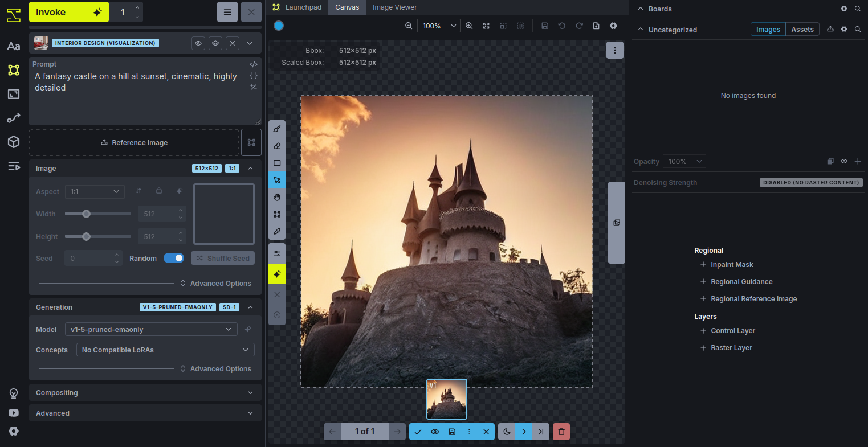The image size is (868, 447).
Task: Click the zoom out magnifier icon
Action: pyautogui.click(x=409, y=26)
